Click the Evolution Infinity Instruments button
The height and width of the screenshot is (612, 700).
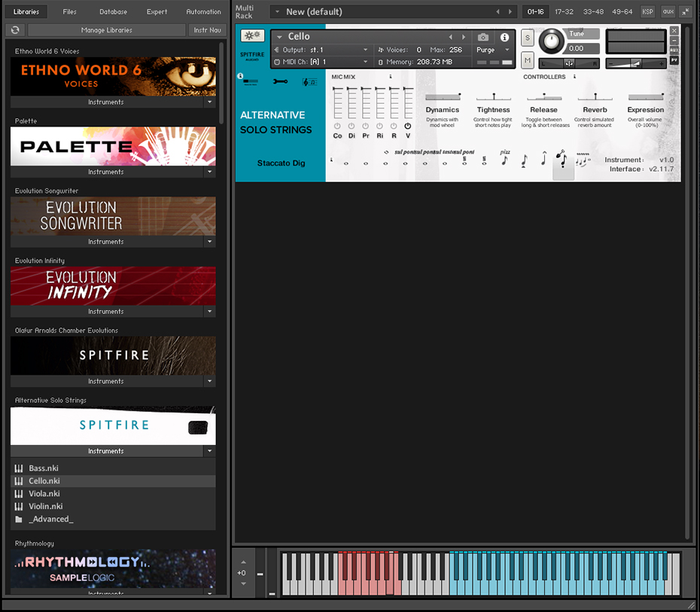pos(107,311)
